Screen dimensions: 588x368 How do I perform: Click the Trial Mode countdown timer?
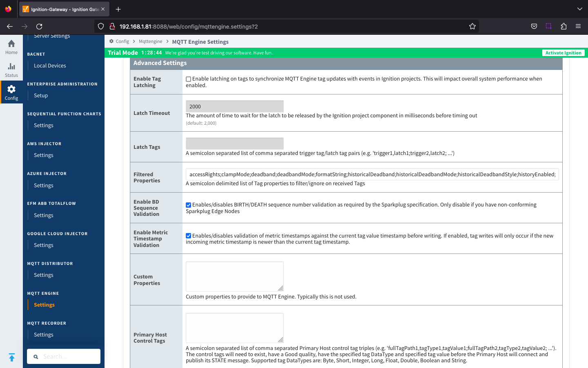point(151,53)
